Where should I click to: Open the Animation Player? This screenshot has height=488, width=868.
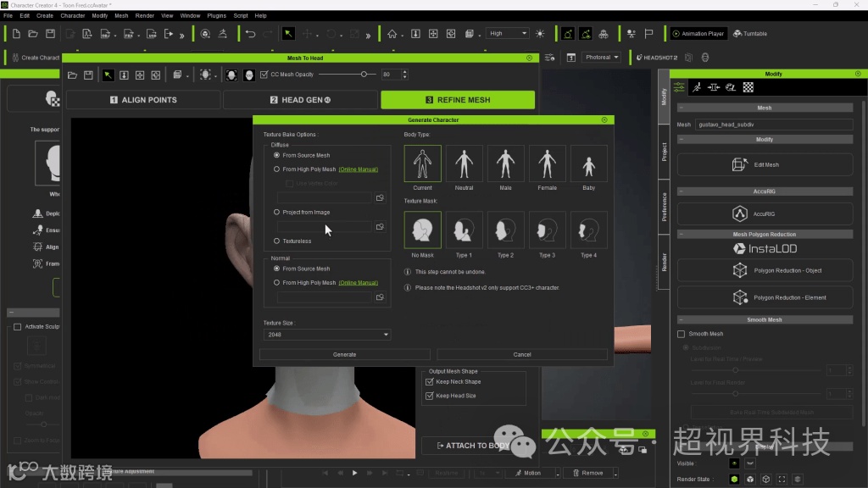click(698, 34)
